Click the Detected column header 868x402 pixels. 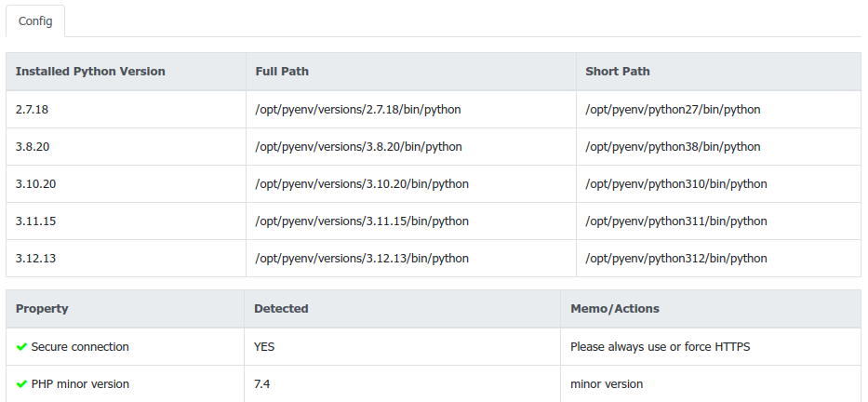pyautogui.click(x=281, y=309)
